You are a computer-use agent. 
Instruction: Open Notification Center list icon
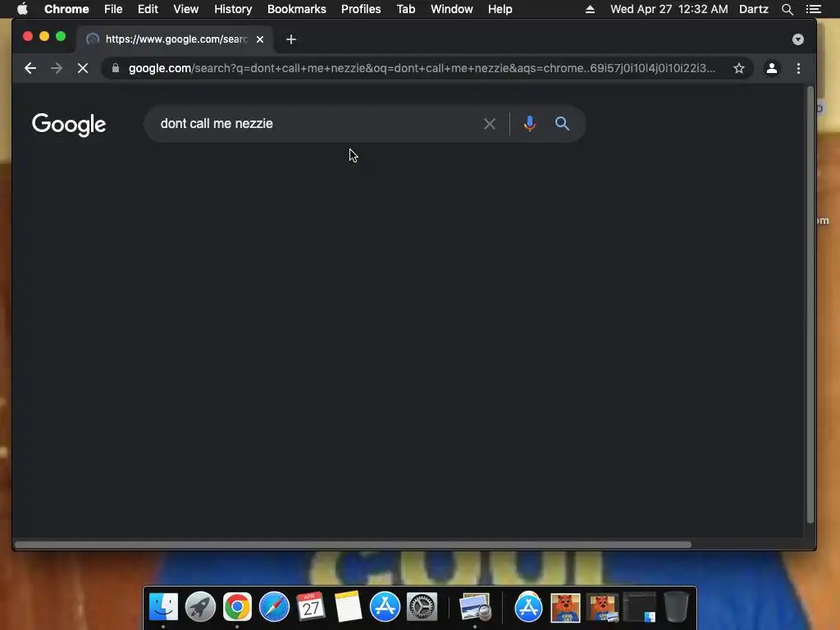pos(813,9)
